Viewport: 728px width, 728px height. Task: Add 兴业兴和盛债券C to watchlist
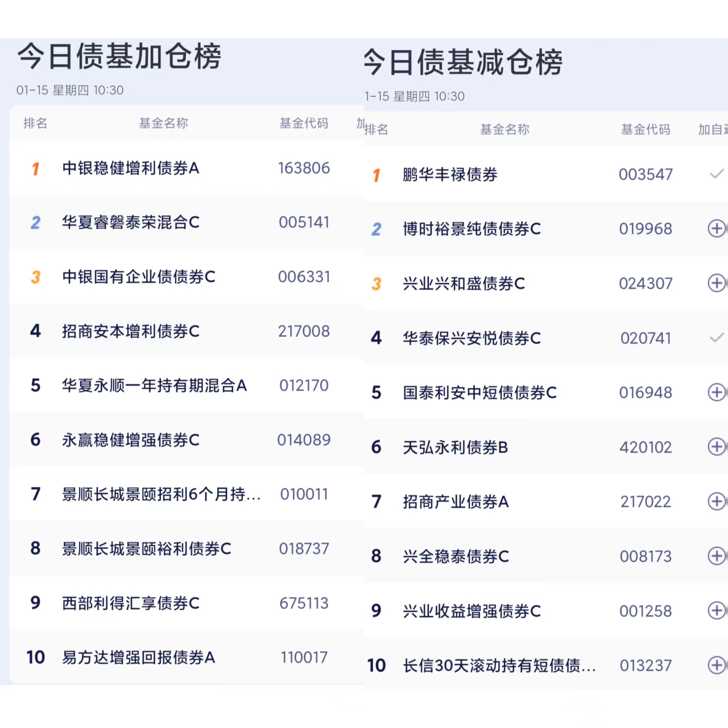point(717,283)
